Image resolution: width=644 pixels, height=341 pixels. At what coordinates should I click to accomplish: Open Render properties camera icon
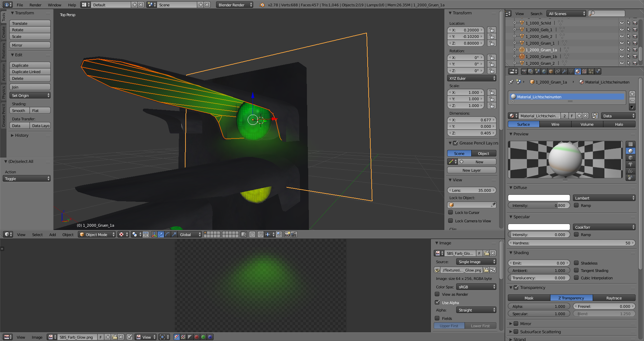pyautogui.click(x=524, y=71)
